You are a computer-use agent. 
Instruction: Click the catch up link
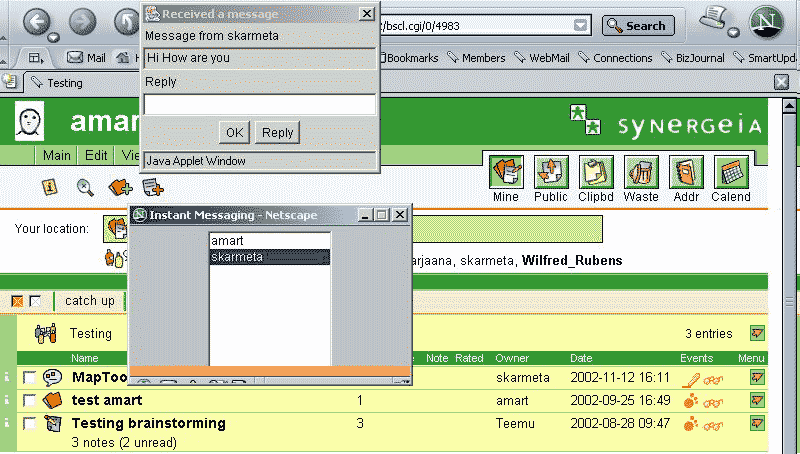click(90, 301)
